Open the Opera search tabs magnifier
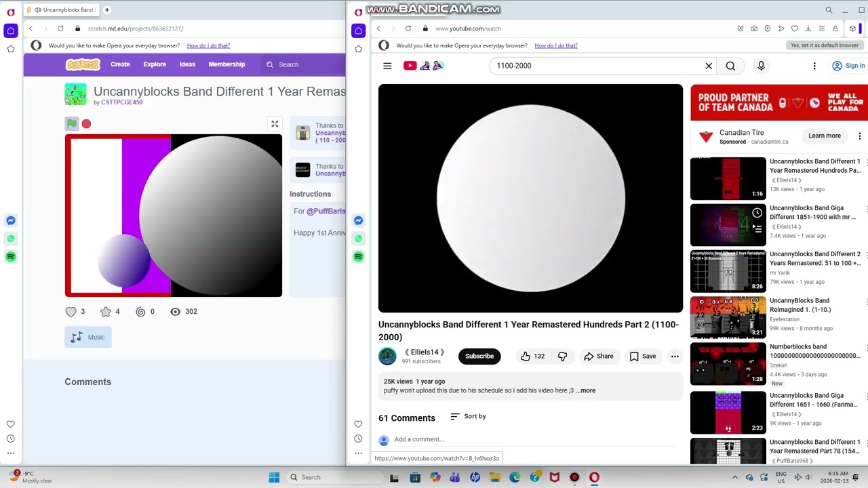 click(x=829, y=10)
